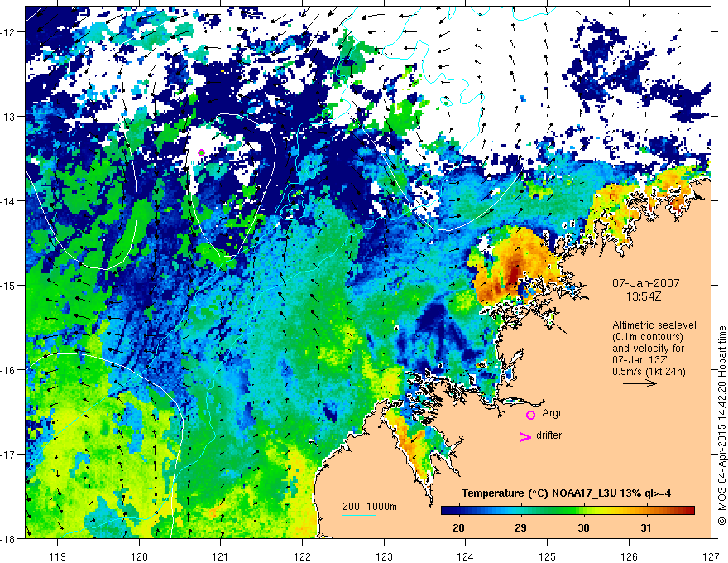Click the 0.5m/s velocity scale arrow
The image size is (728, 563).
click(x=639, y=383)
